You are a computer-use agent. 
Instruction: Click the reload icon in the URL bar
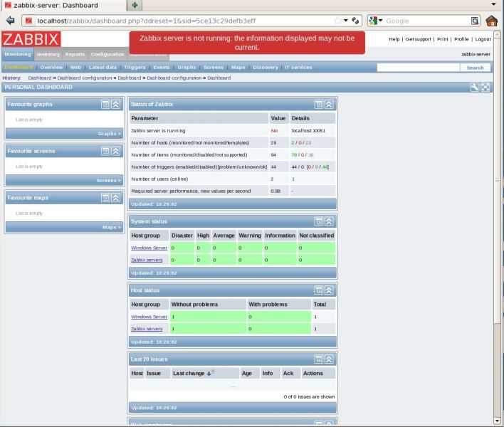(x=355, y=21)
